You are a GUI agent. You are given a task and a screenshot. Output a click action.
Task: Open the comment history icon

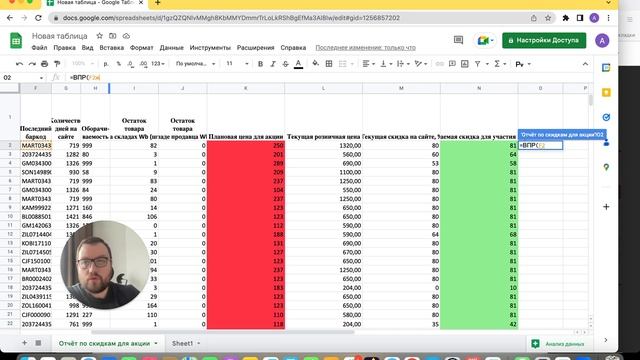[458, 40]
